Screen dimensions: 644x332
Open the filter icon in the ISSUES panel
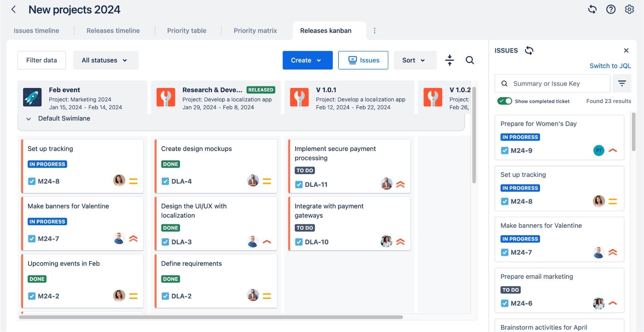coord(622,83)
